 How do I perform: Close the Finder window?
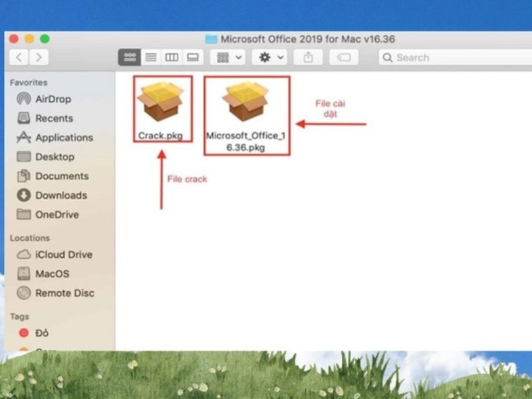pyautogui.click(x=14, y=39)
